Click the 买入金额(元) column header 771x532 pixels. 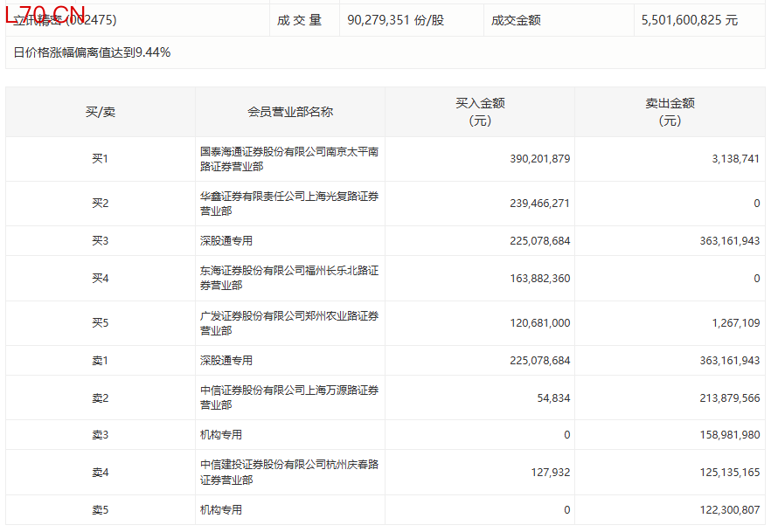[x=480, y=112]
